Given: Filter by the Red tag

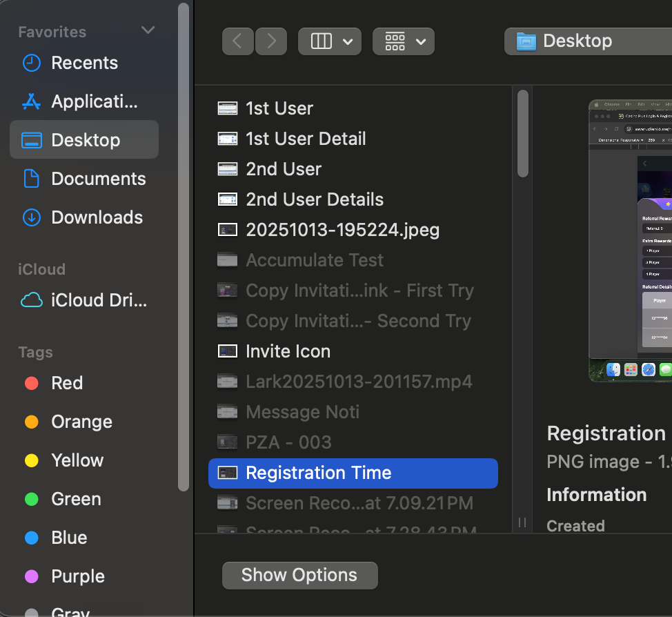Looking at the screenshot, I should (x=66, y=383).
